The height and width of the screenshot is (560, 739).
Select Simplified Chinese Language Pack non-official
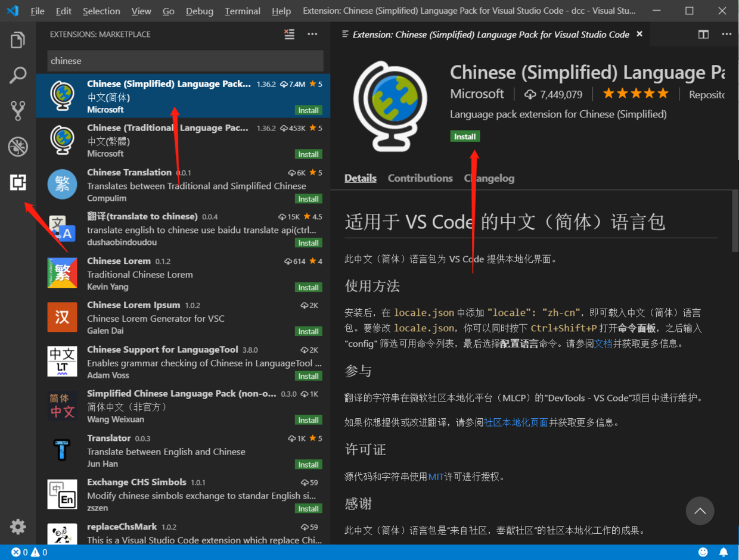183,406
